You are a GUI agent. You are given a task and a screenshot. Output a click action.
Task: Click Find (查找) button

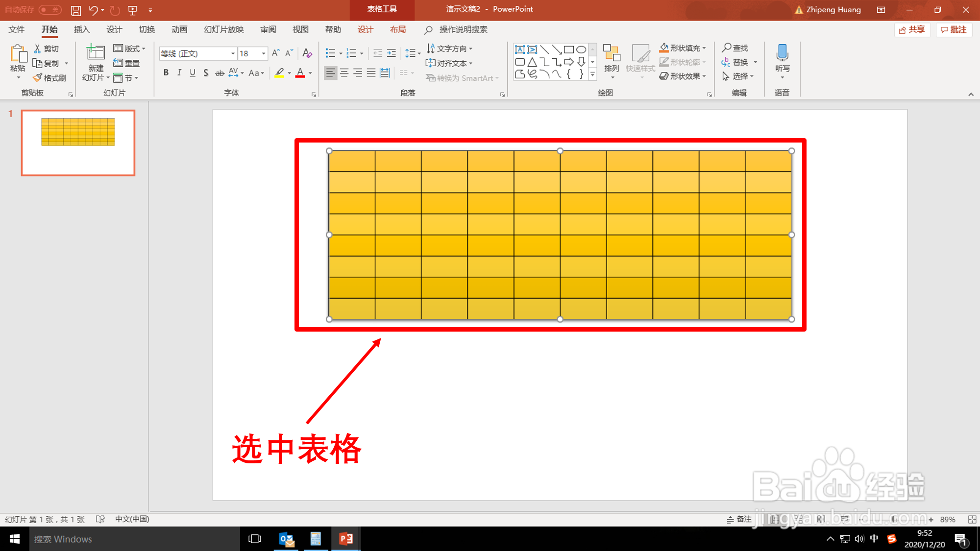(x=735, y=48)
